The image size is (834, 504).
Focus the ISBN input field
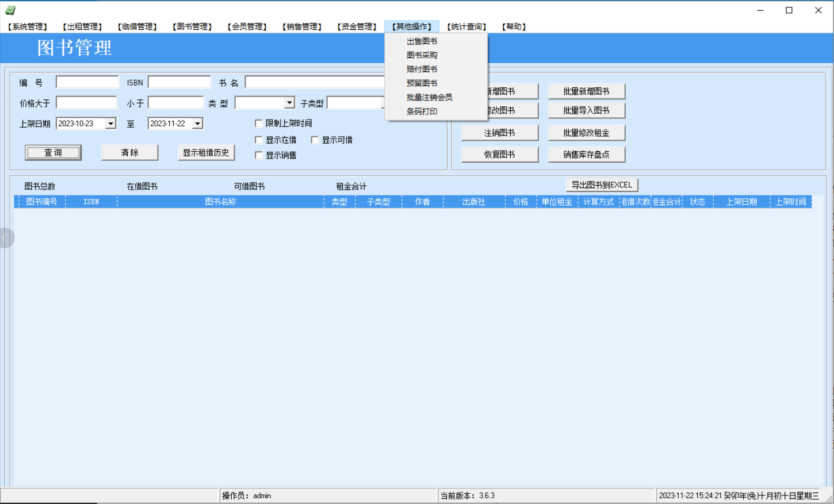pyautogui.click(x=179, y=82)
